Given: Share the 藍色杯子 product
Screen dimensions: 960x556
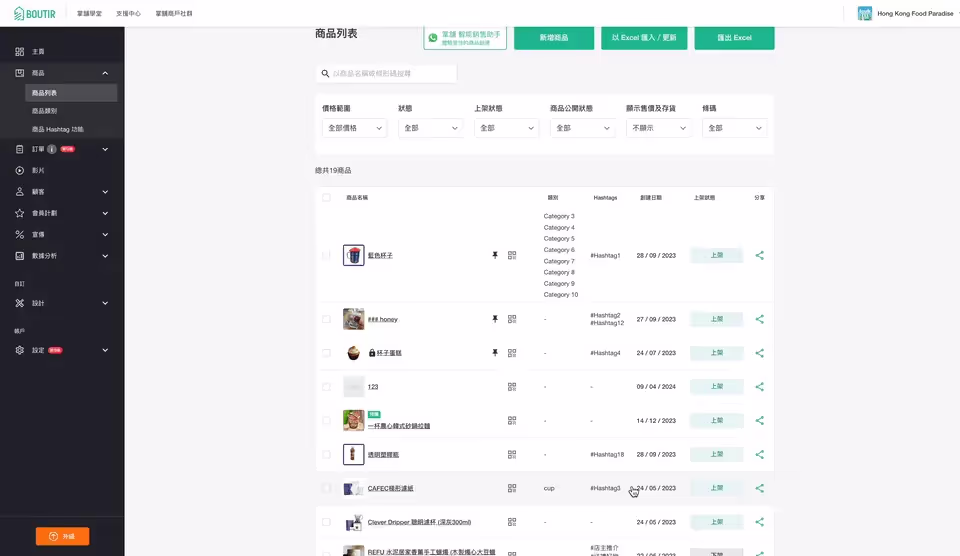Looking at the screenshot, I should tap(759, 255).
